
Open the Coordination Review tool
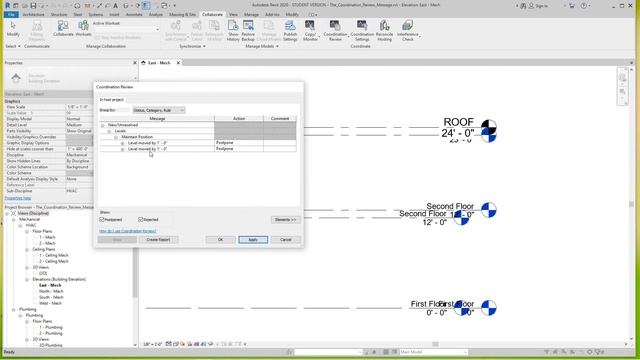click(x=335, y=31)
